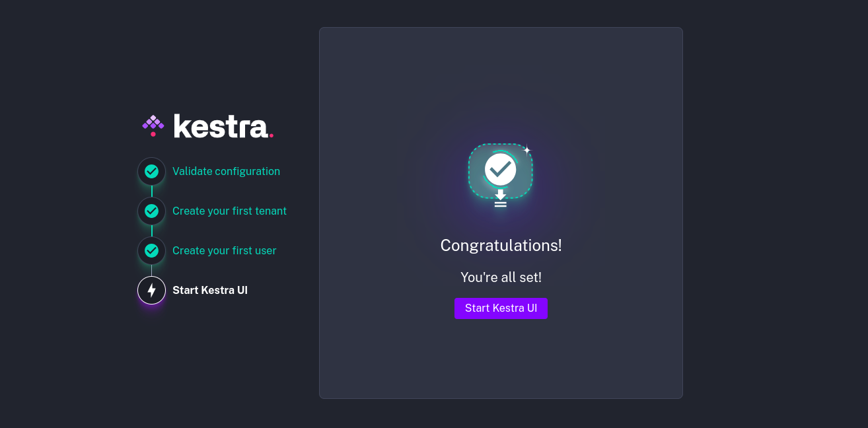This screenshot has width=868, height=428.
Task: Select the Start Kestra UI step label
Action: 210,291
